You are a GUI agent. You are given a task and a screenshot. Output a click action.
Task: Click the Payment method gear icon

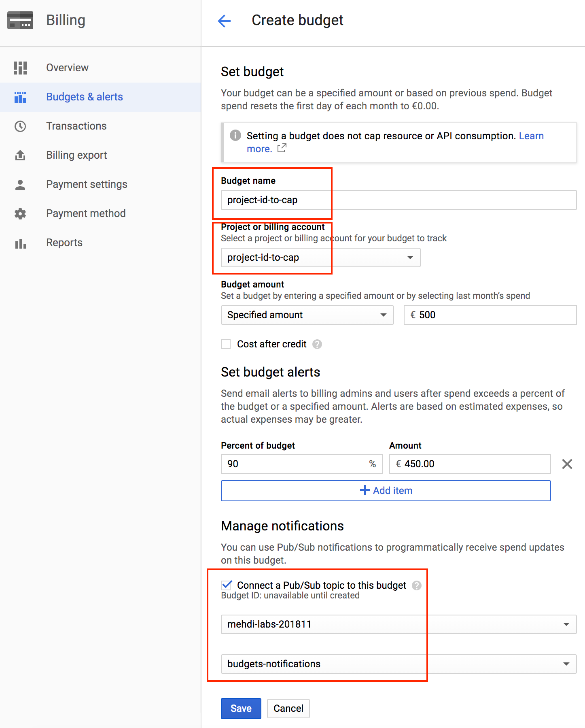tap(20, 214)
